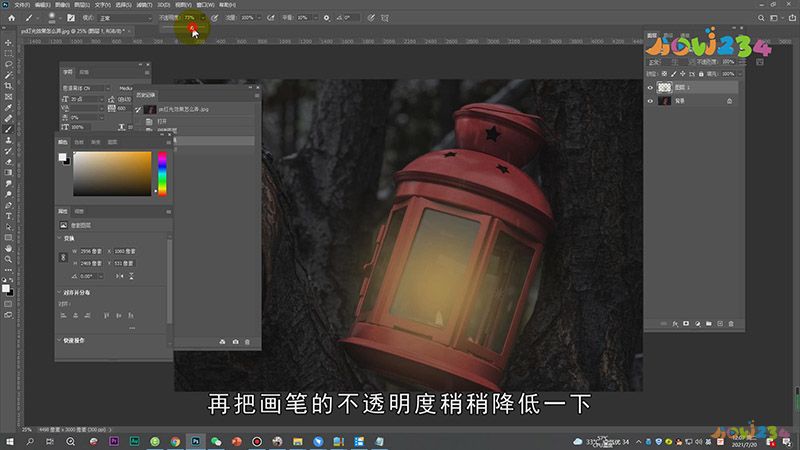This screenshot has width=800, height=450.
Task: Click the Chrome icon in taskbar
Action: (x=175, y=441)
